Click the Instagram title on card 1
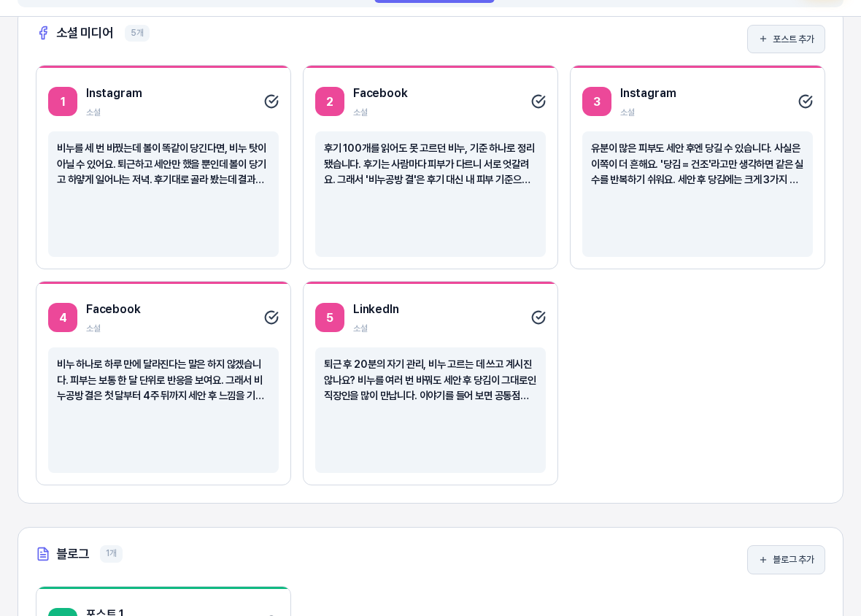The width and height of the screenshot is (861, 616). (114, 93)
